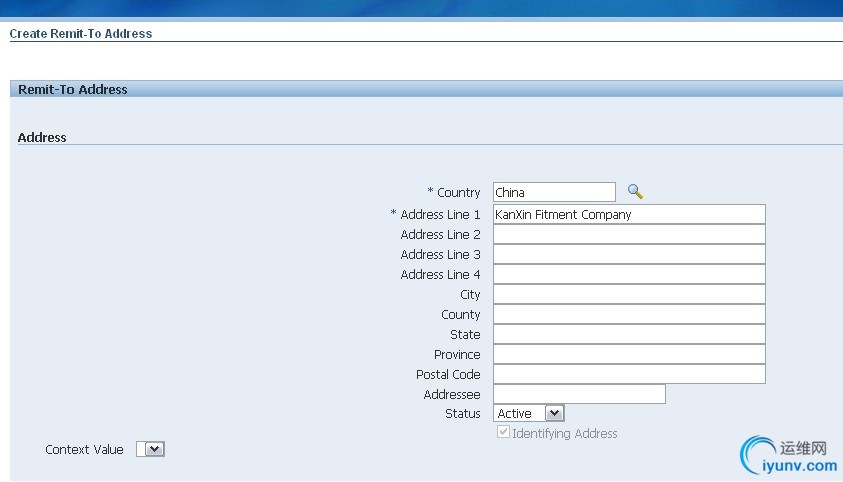The height and width of the screenshot is (482, 843).
Task: Click the Address Line 2 field
Action: 629,234
